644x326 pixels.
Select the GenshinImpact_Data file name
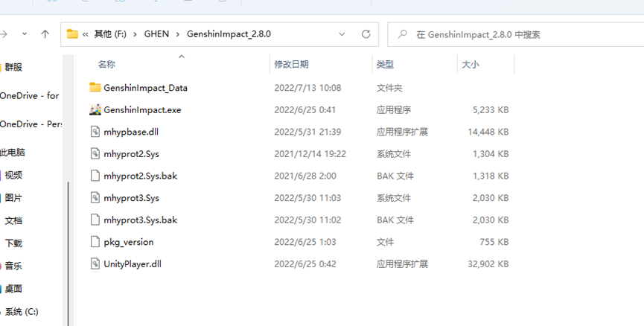pyautogui.click(x=145, y=87)
